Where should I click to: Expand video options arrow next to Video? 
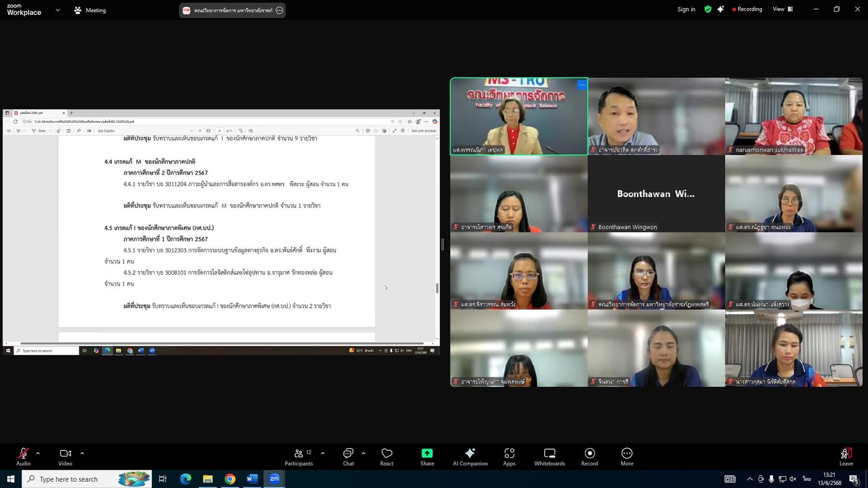point(82,453)
